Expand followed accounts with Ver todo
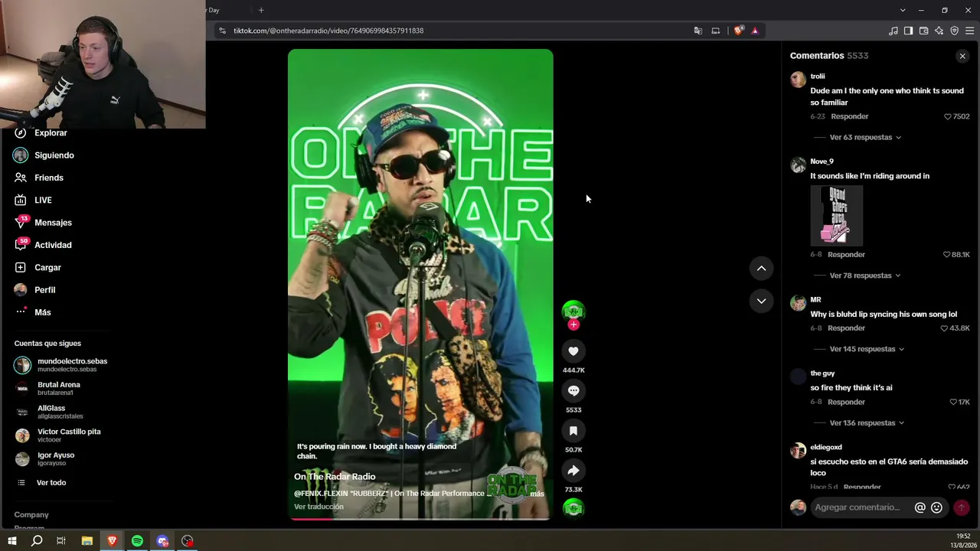The image size is (980, 551). [51, 483]
